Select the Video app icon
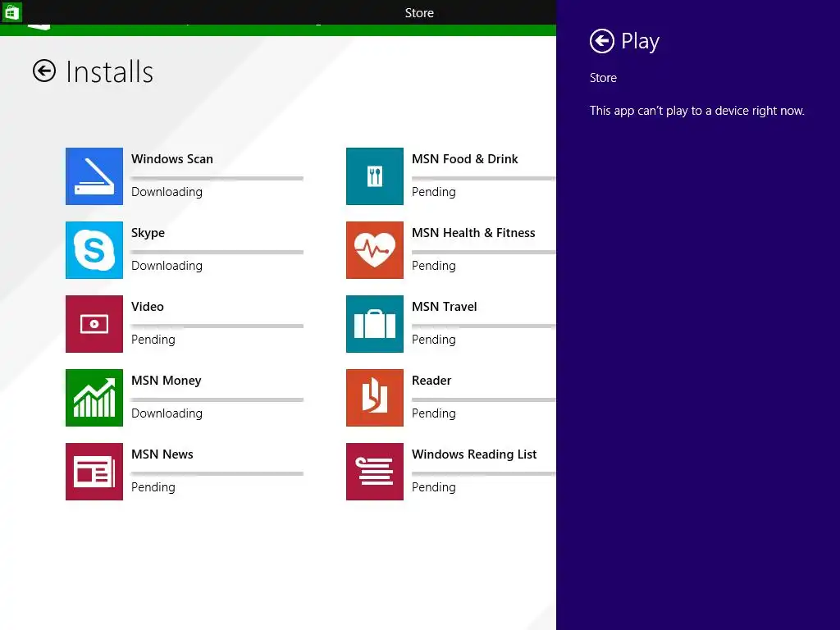The width and height of the screenshot is (840, 630). [x=94, y=324]
